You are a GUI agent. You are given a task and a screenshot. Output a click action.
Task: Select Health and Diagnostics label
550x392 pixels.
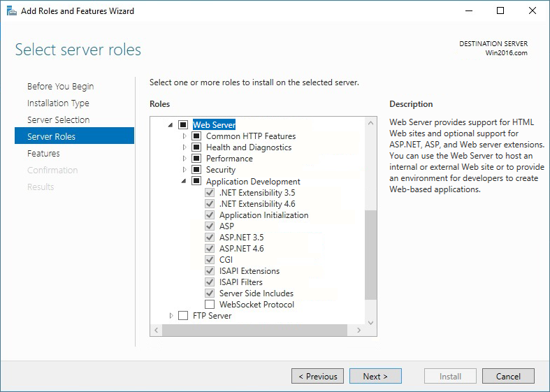pos(249,147)
